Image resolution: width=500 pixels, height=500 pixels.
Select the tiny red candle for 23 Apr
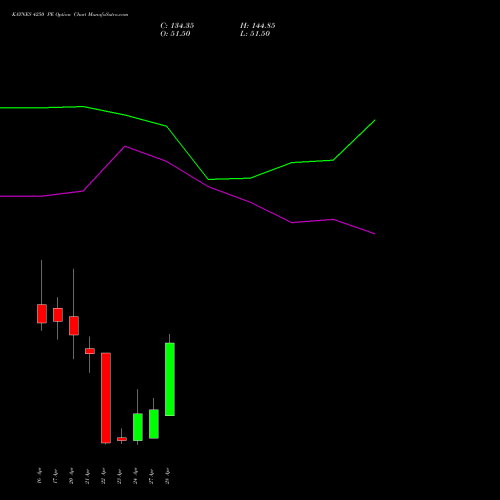122,439
